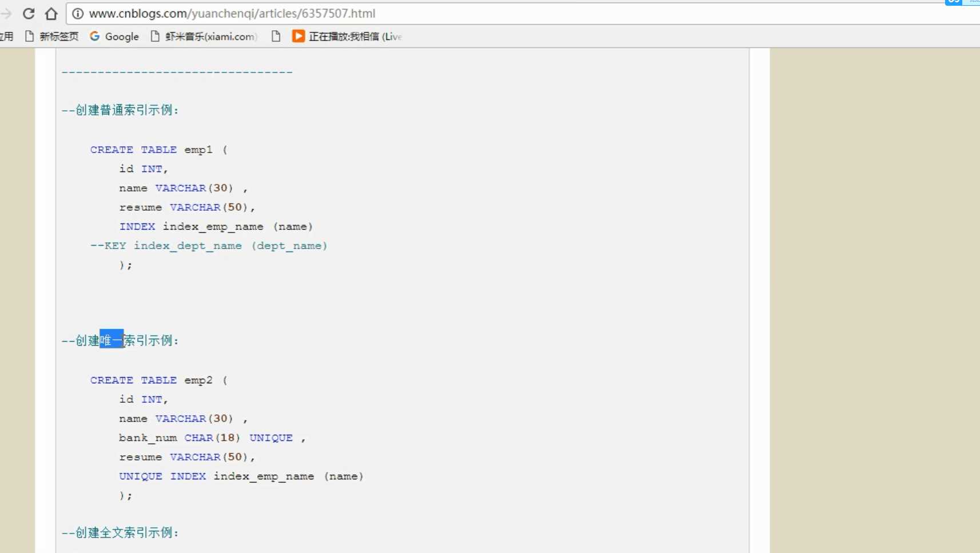Click the orange play icon bookmark favicon

pos(298,36)
